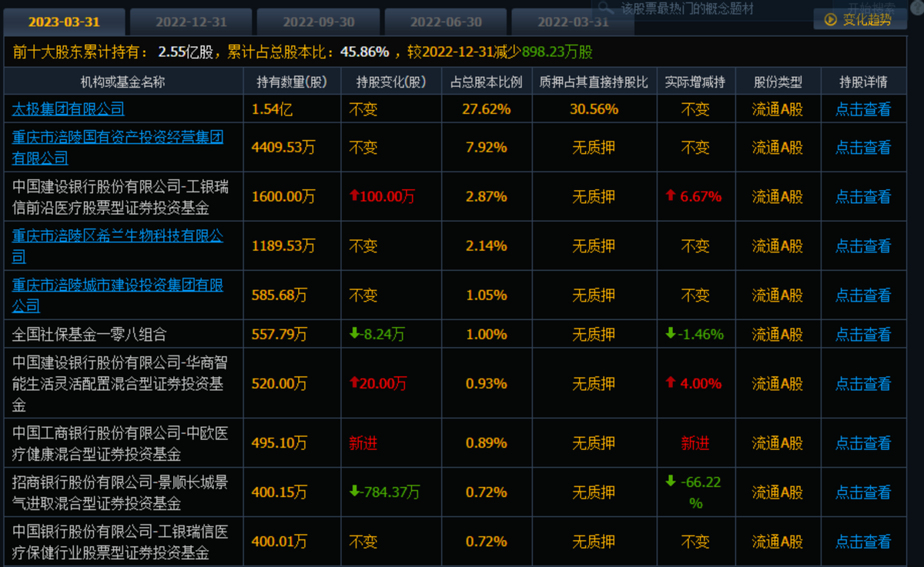Select the 7.92% share ratio cell
This screenshot has height=567, width=924.
(x=486, y=148)
